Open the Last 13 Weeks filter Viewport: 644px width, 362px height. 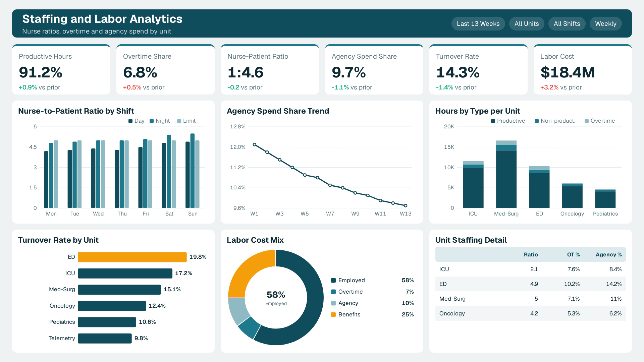click(478, 24)
